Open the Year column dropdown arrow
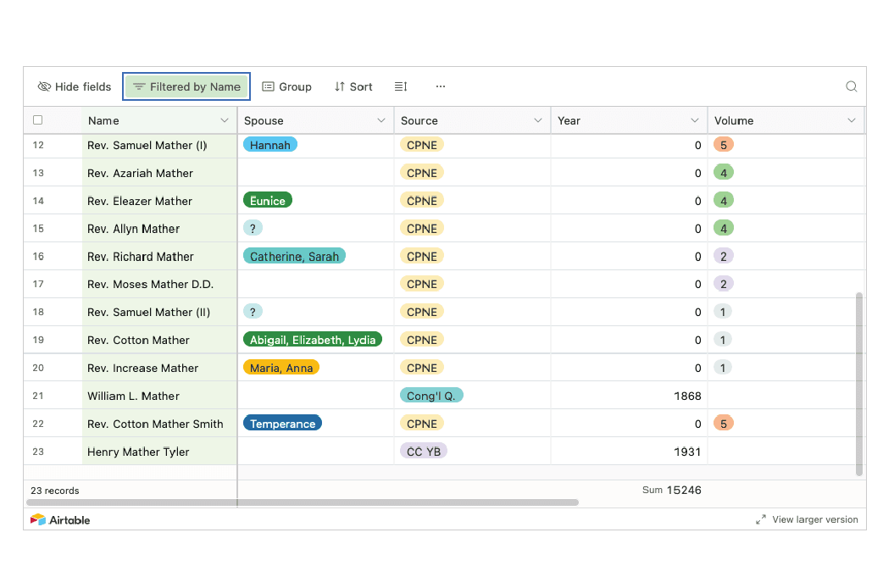Viewport: 883px width, 588px height. [695, 120]
